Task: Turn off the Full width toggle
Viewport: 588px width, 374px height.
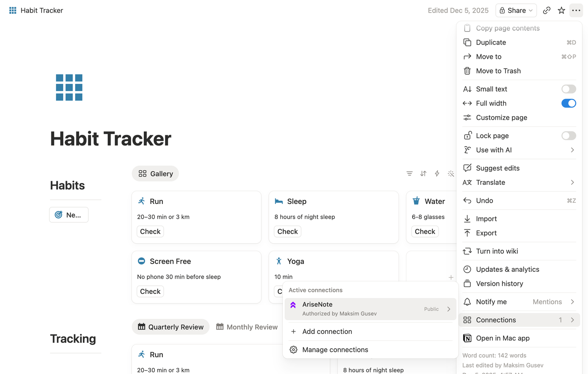Action: [x=568, y=103]
